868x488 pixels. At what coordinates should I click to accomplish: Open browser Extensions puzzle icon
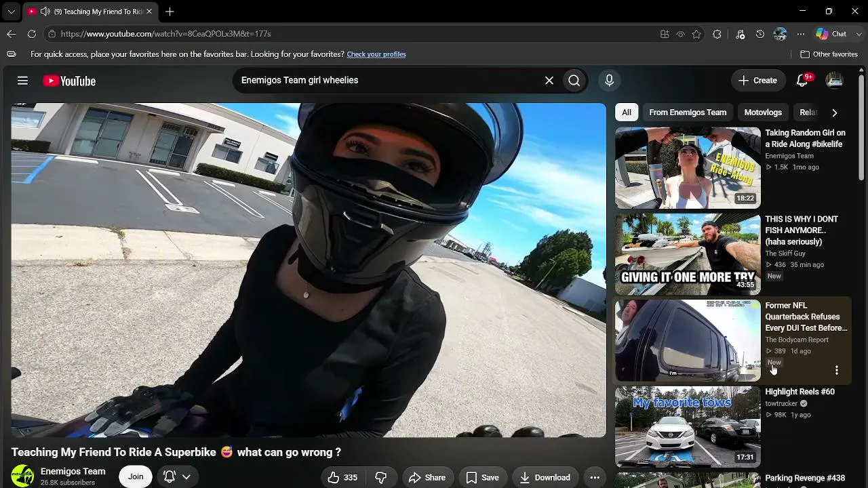717,34
